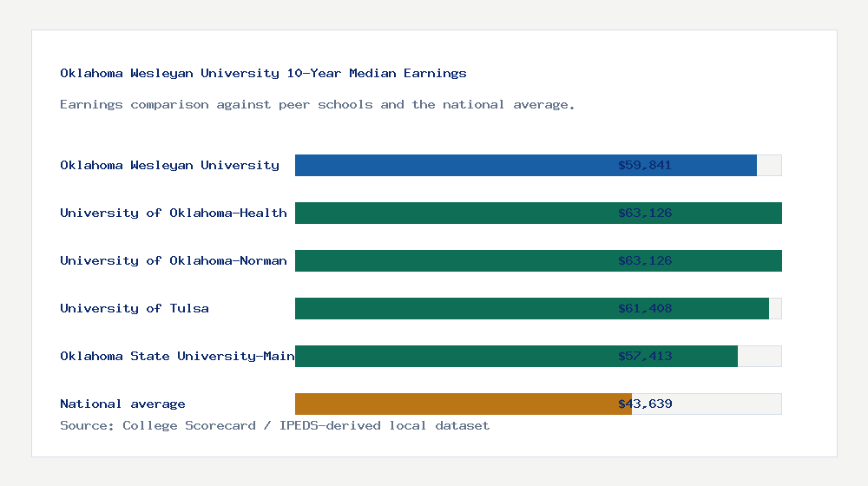Image resolution: width=868 pixels, height=486 pixels.
Task: Click the 'University of Oklahoma-Norman' row label
Action: coord(174,260)
